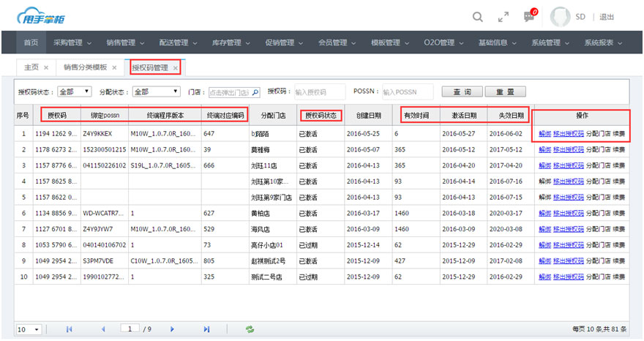644x341 pixels.
Task: Open the 授权码状态 dropdown
Action: [x=75, y=91]
